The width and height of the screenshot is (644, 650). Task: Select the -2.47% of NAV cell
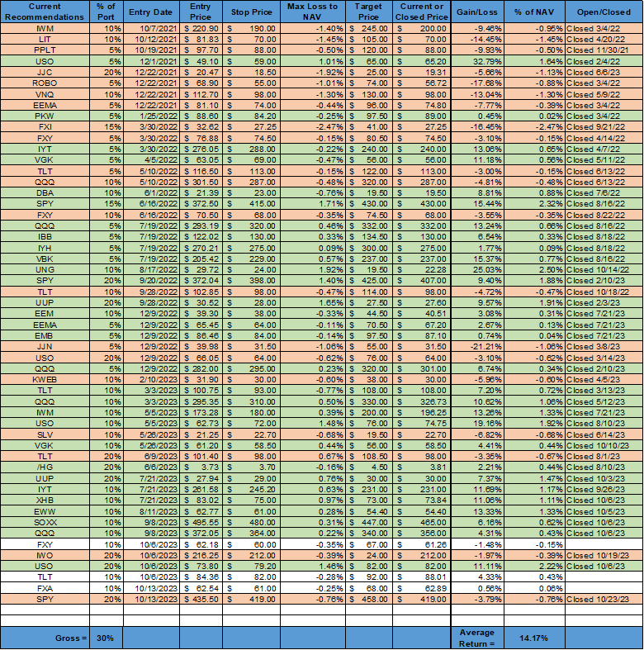[x=534, y=127]
